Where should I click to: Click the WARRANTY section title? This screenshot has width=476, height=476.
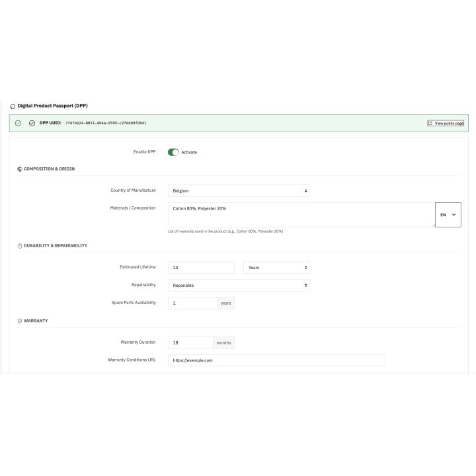point(36,321)
